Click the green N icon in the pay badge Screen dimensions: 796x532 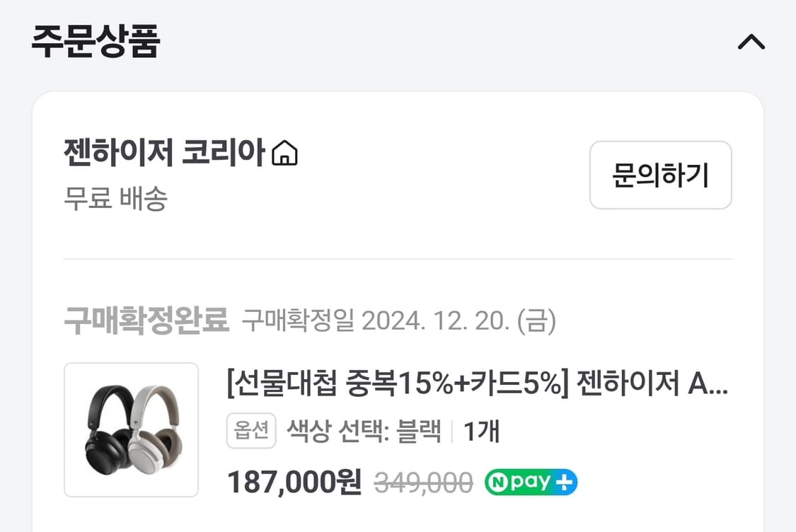click(x=497, y=481)
